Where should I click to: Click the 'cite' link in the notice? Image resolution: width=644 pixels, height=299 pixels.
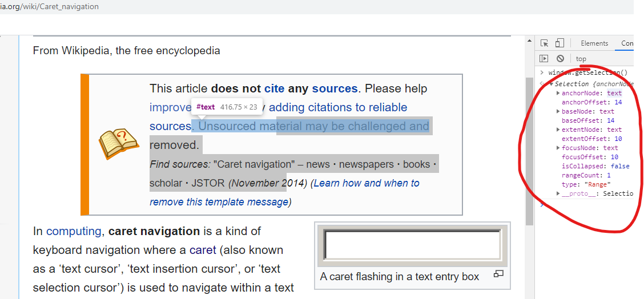275,88
